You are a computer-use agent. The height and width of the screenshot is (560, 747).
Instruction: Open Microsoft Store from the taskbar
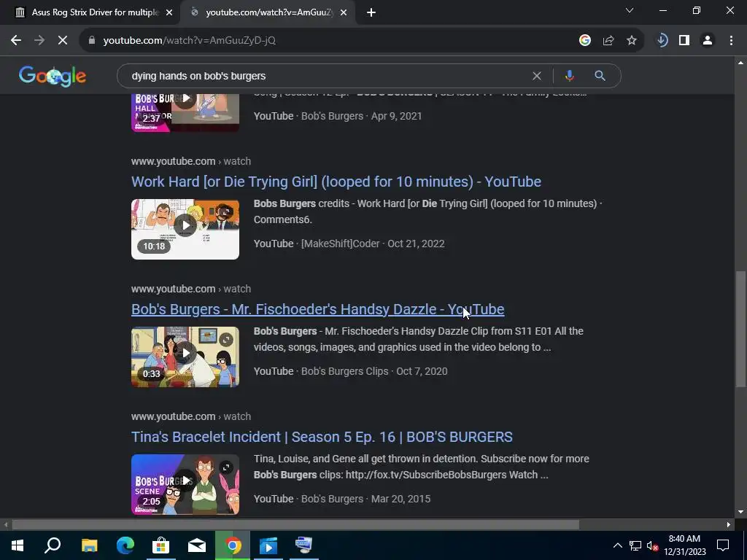point(161,545)
